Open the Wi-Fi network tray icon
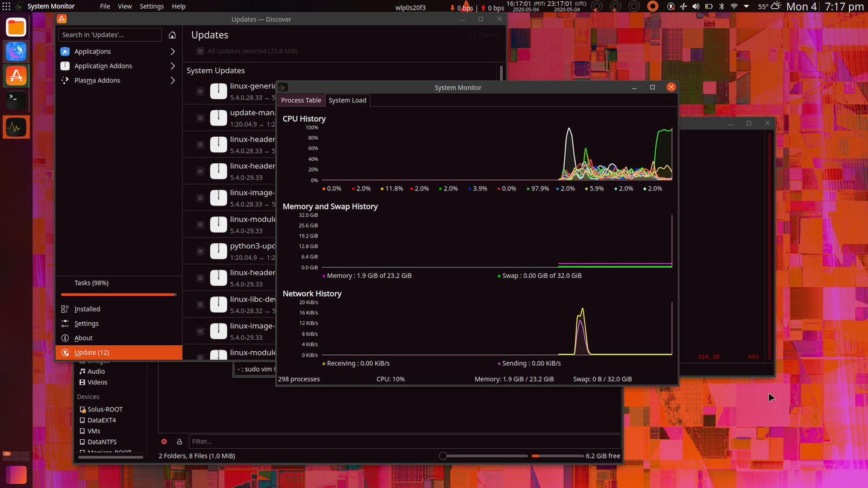868x488 pixels. 734,7
